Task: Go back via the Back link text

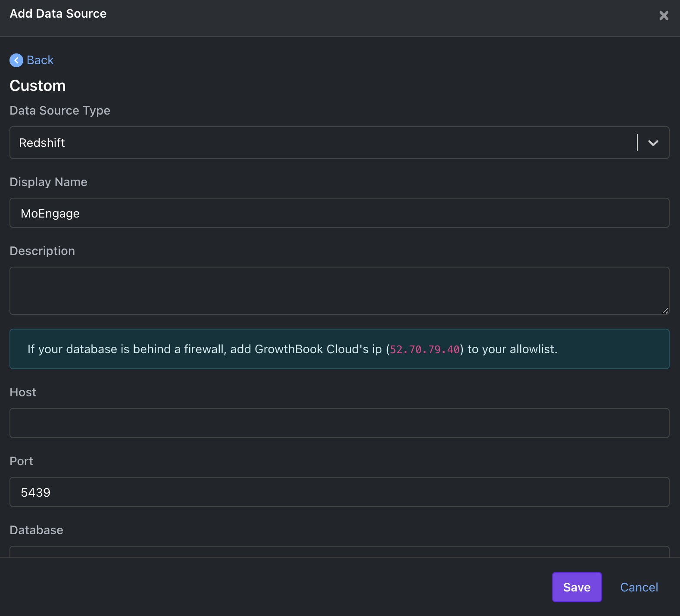Action: click(x=40, y=60)
